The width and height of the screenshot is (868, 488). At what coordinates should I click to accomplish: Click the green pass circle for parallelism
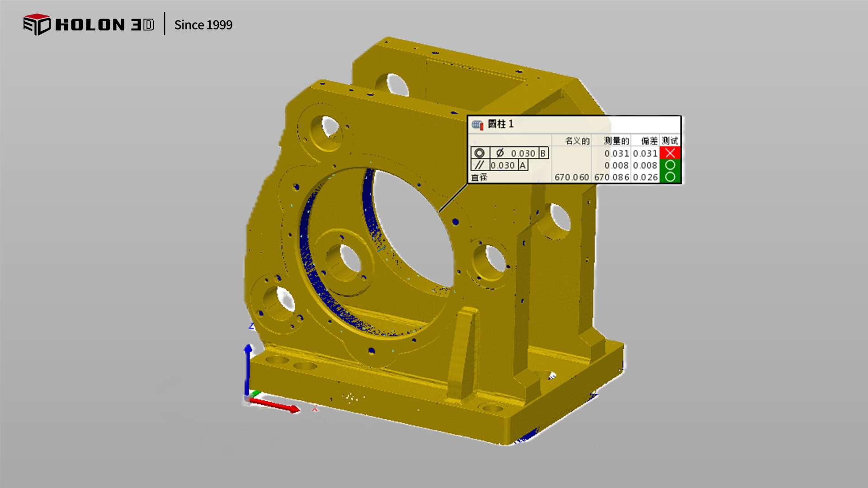(x=670, y=165)
